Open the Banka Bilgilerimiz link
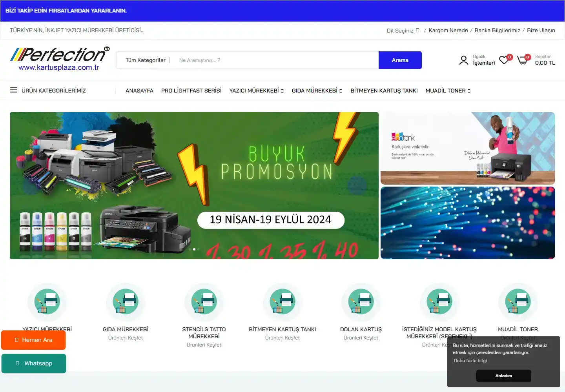This screenshot has height=392, width=565. tap(498, 31)
